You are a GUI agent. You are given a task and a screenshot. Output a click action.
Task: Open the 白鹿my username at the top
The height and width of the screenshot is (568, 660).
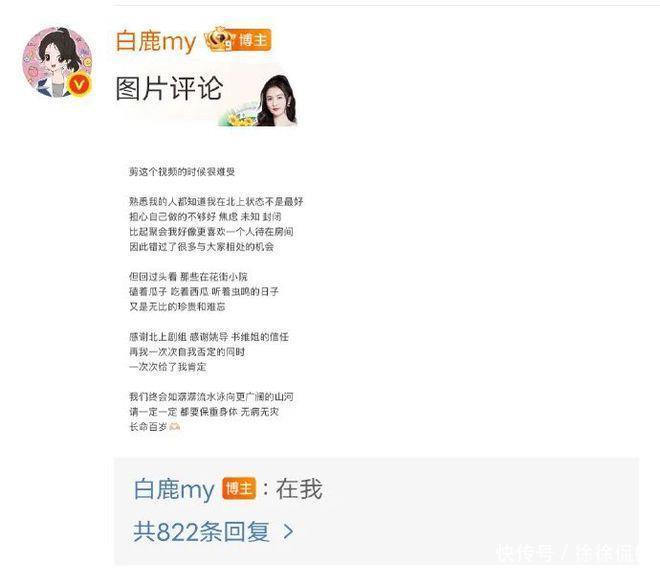coord(156,41)
